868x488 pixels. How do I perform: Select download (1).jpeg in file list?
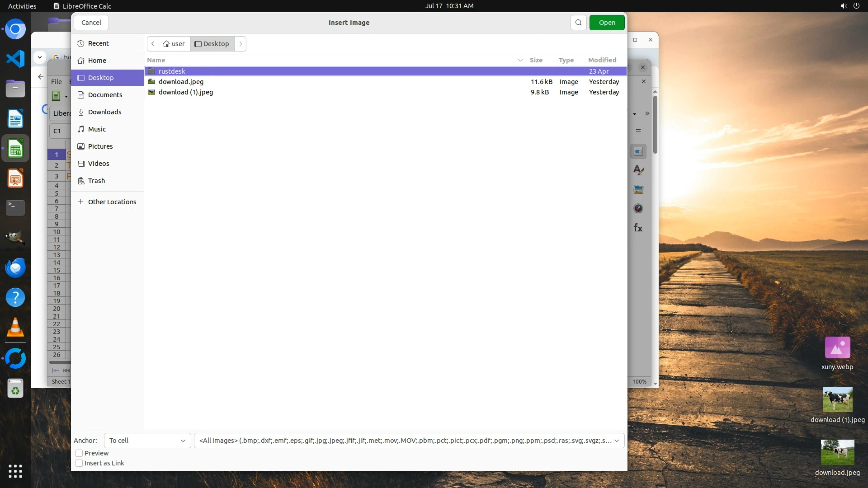(x=185, y=92)
